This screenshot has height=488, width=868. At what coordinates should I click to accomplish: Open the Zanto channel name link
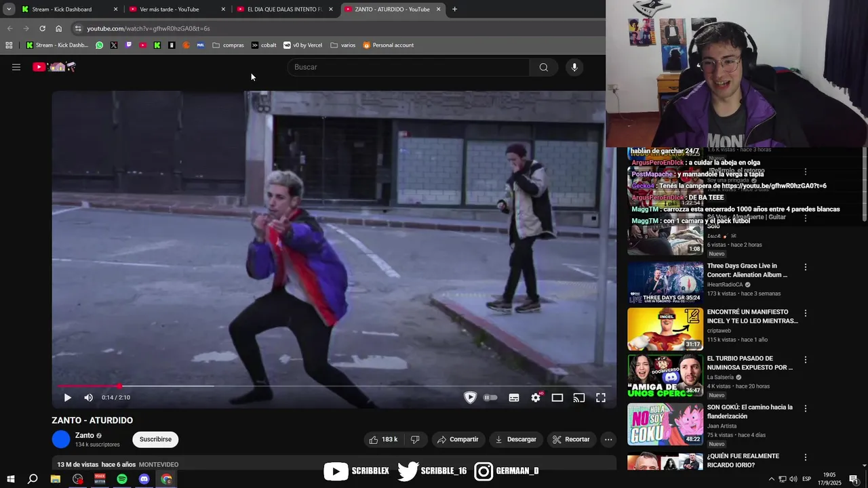pyautogui.click(x=85, y=435)
